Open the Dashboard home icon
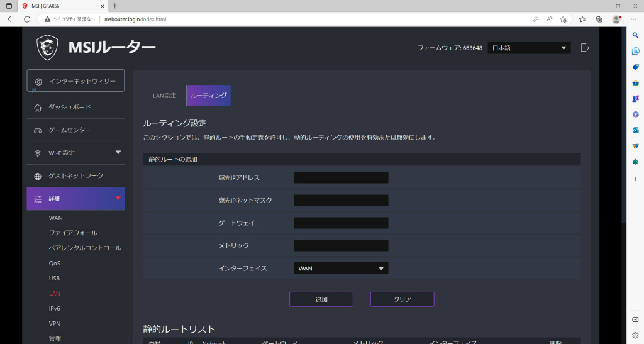 pos(38,108)
